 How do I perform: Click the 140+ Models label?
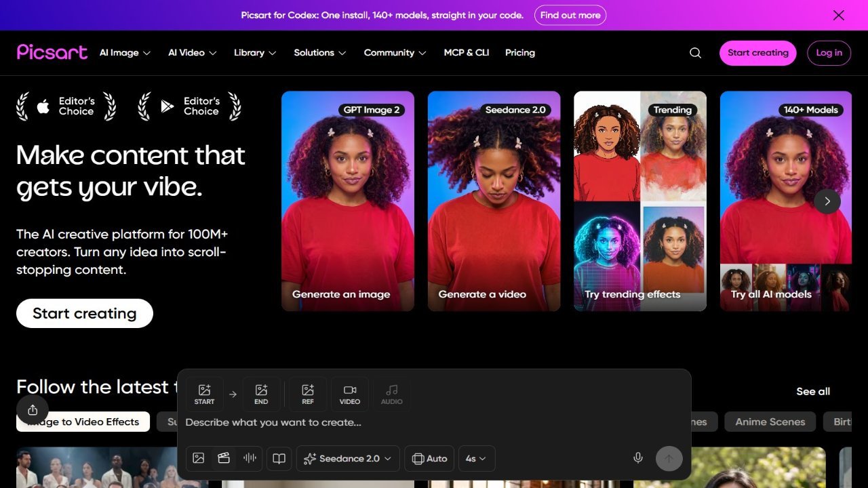point(811,110)
